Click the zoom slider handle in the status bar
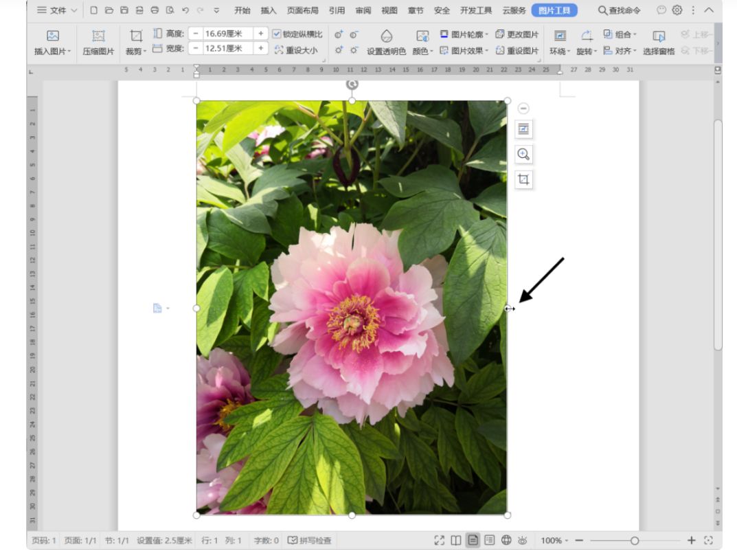Screen dimensions: 737x560 coord(635,541)
